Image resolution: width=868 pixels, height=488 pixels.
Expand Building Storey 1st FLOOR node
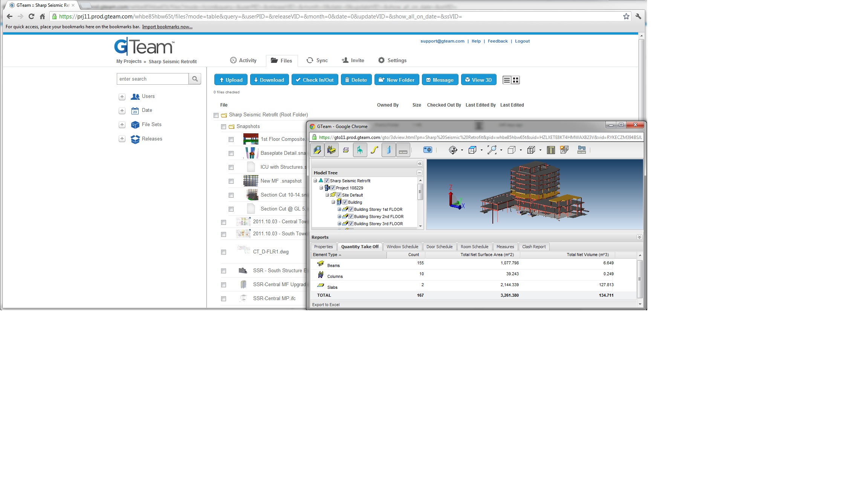coord(339,209)
